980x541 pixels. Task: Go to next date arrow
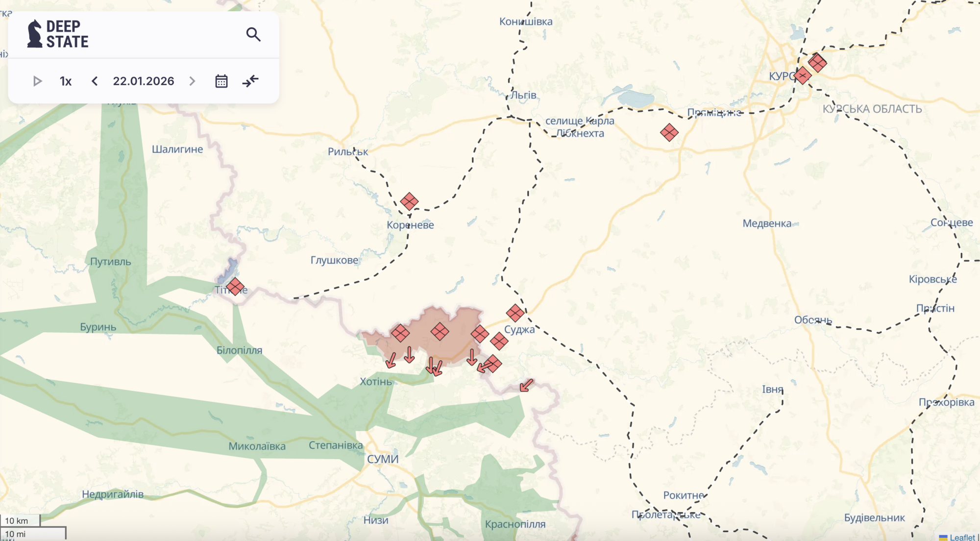pos(192,81)
